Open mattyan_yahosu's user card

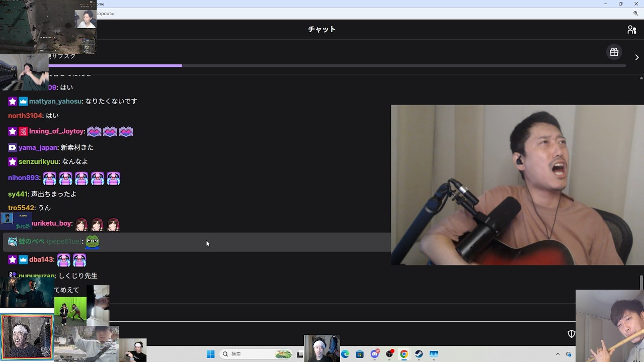55,102
